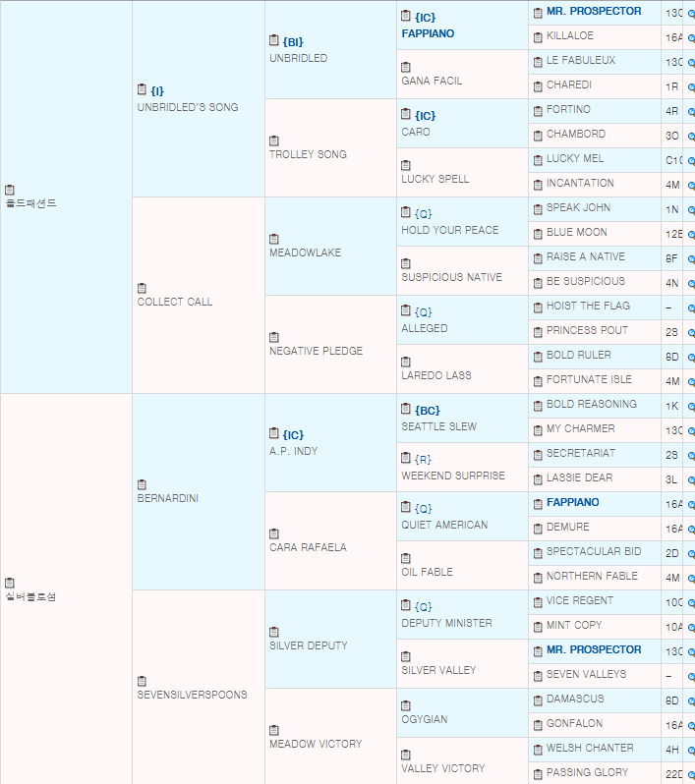Open the clipboard icon above LUCKY SPELL

pos(406,165)
